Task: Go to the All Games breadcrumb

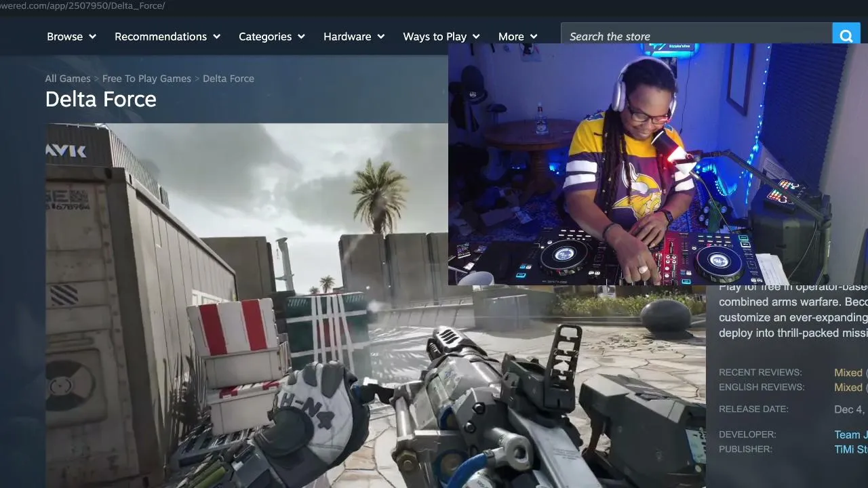Action: tap(68, 79)
